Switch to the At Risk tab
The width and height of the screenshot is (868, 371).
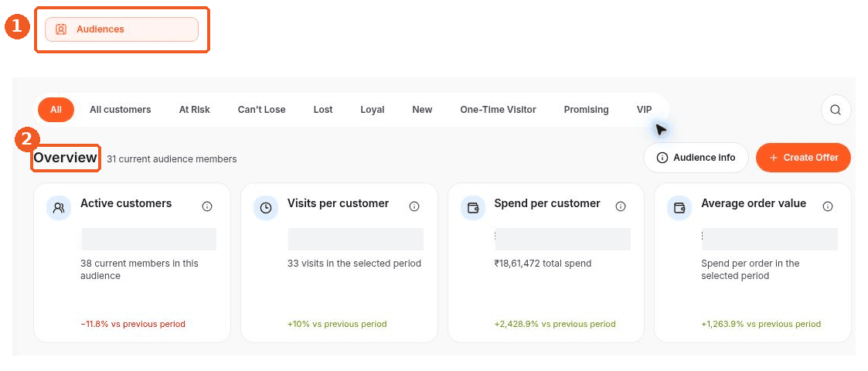(x=194, y=110)
